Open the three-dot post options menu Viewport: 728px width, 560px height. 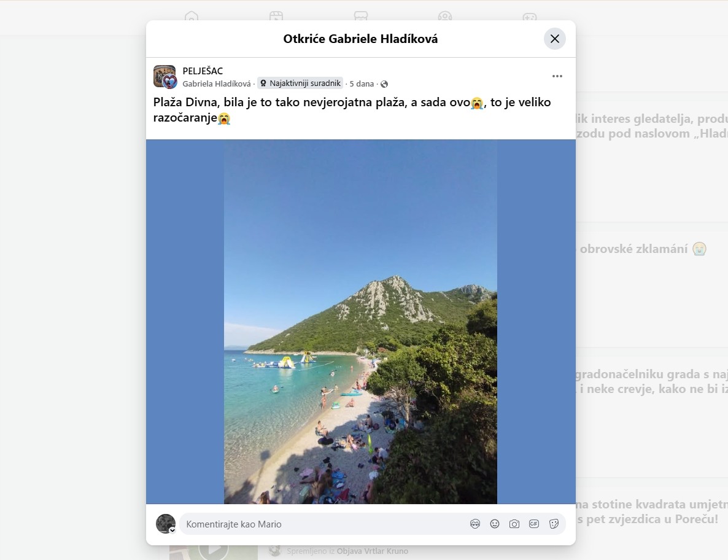pyautogui.click(x=557, y=76)
